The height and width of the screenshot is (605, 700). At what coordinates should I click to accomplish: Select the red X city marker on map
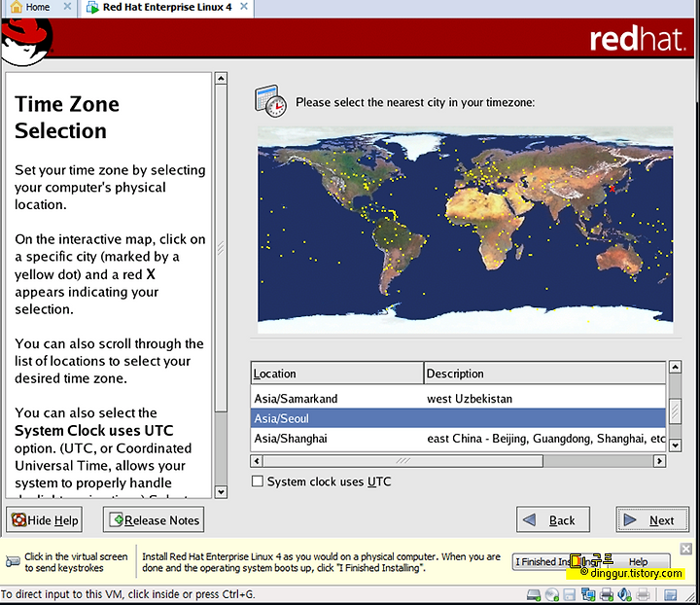coord(612,189)
